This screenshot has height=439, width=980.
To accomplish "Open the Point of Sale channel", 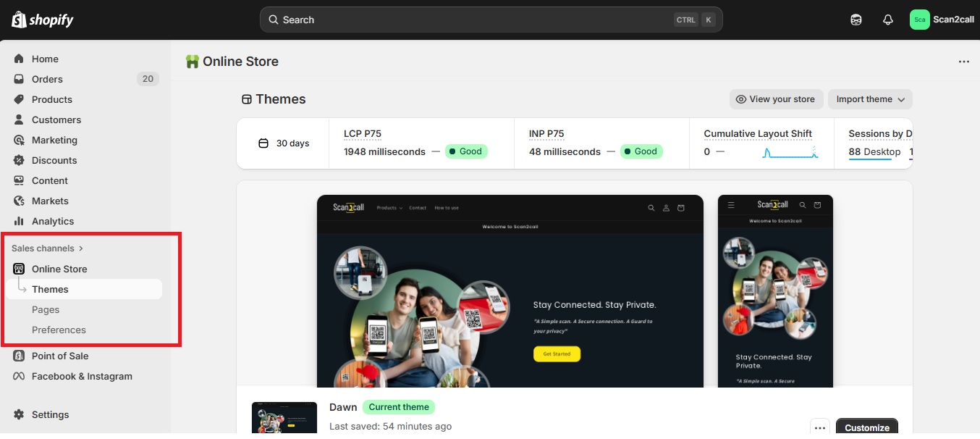I will [x=60, y=356].
